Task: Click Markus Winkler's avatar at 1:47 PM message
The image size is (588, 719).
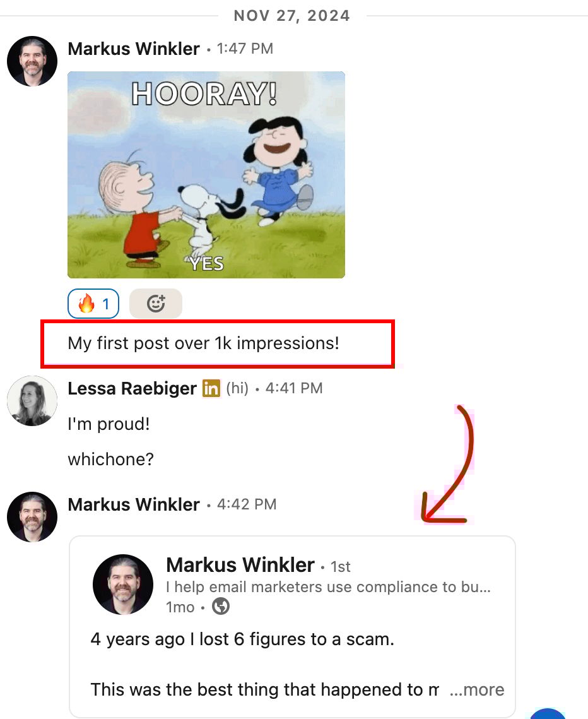Action: pos(32,61)
